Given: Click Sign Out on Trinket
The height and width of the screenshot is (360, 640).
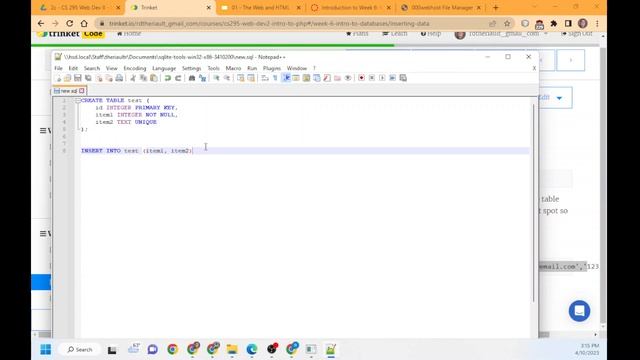Looking at the screenshot, I should pyautogui.click(x=577, y=33).
